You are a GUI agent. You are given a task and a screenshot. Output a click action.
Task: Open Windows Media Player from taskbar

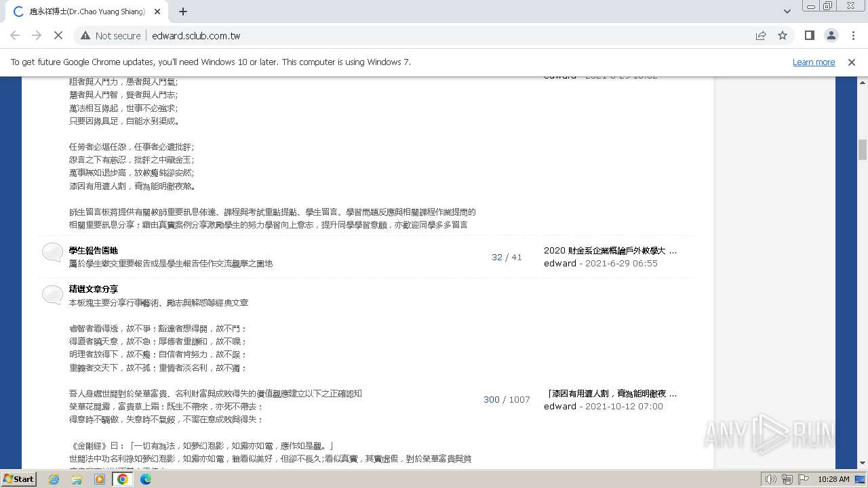click(100, 479)
